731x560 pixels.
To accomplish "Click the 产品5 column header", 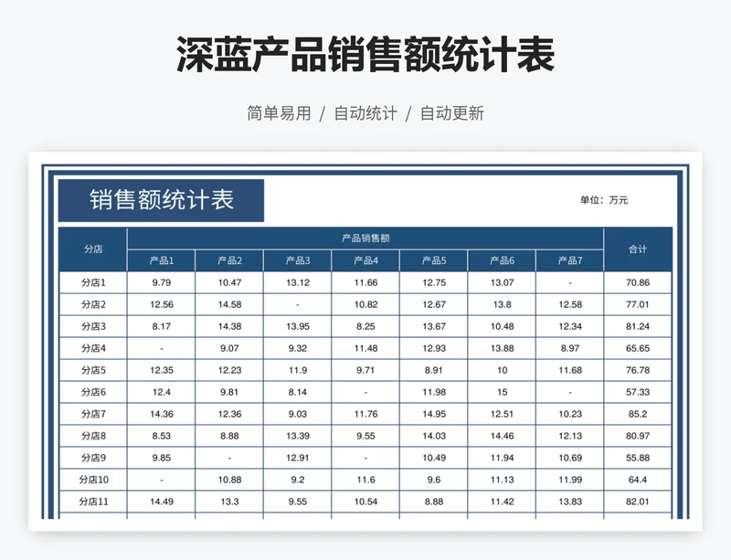I will coord(433,260).
